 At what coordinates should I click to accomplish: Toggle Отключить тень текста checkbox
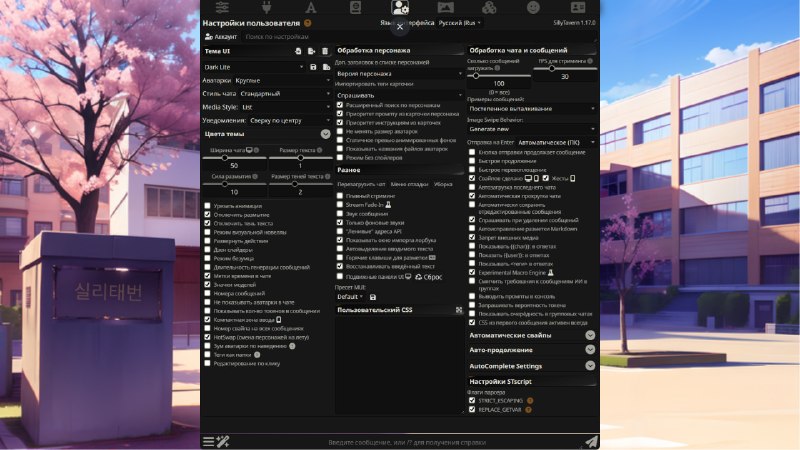pos(207,223)
